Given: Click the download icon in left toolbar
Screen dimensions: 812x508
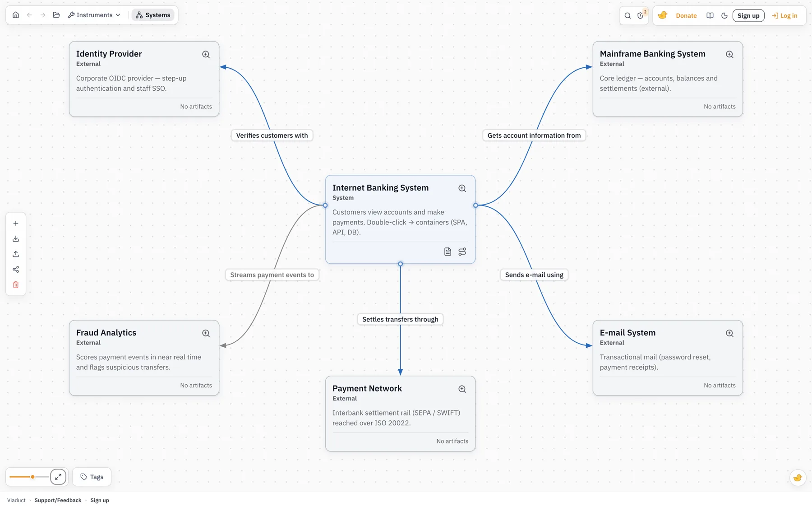Looking at the screenshot, I should [16, 239].
